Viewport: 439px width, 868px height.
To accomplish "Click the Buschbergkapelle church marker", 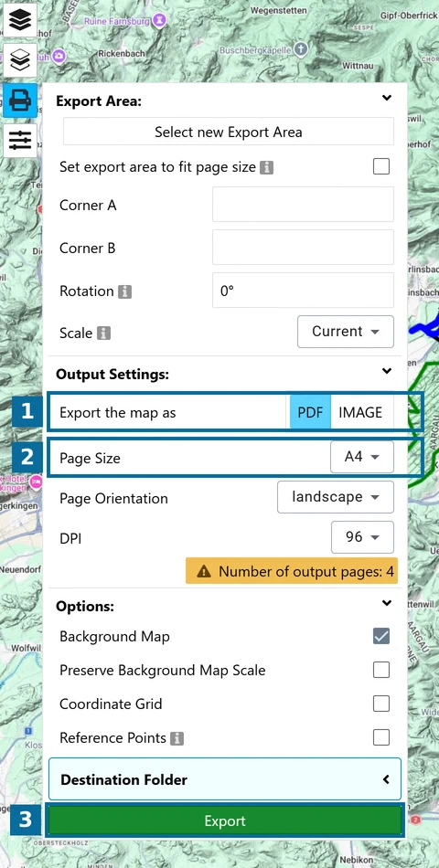I will pos(300,50).
